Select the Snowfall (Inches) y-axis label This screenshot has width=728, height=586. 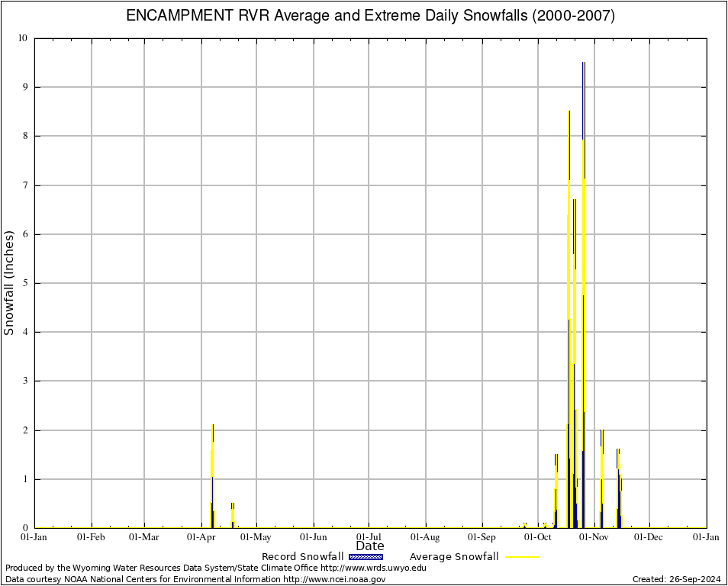click(9, 283)
